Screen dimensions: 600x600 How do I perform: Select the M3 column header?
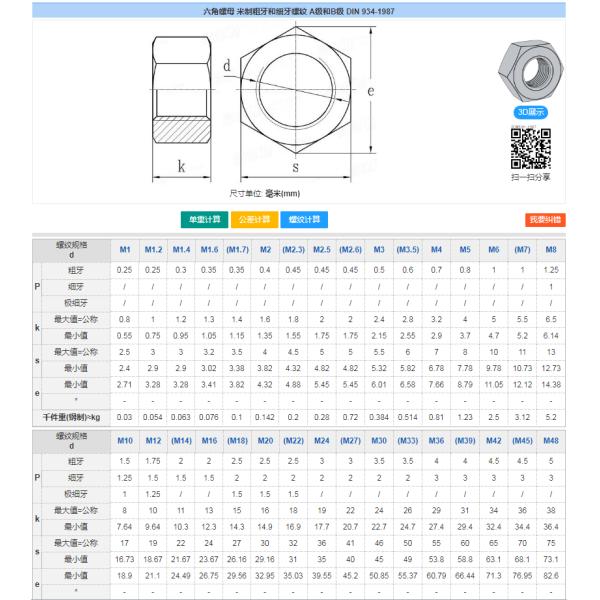tap(379, 249)
